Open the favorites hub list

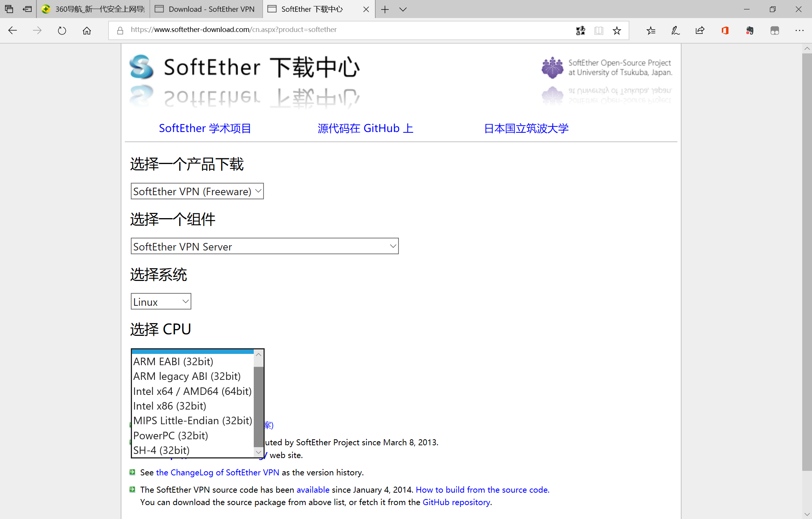click(651, 30)
